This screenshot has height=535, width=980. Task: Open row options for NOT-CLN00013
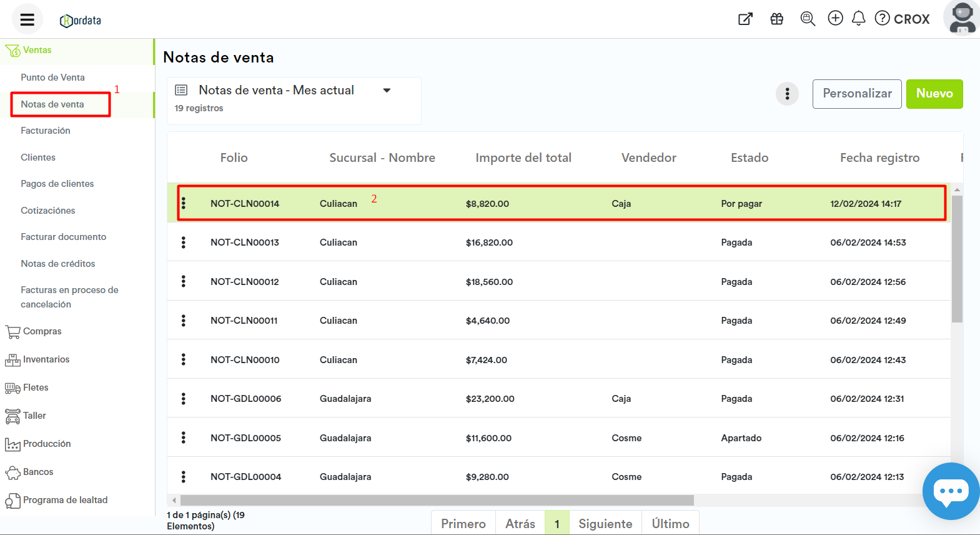[x=184, y=242]
